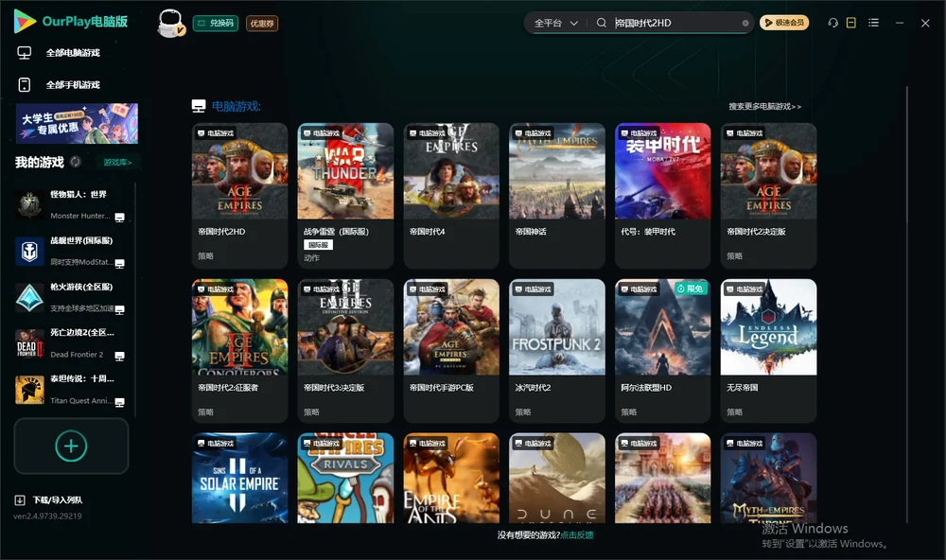This screenshot has width=946, height=560.
Task: Open 帝国时代2决定版 game card
Action: (x=768, y=196)
